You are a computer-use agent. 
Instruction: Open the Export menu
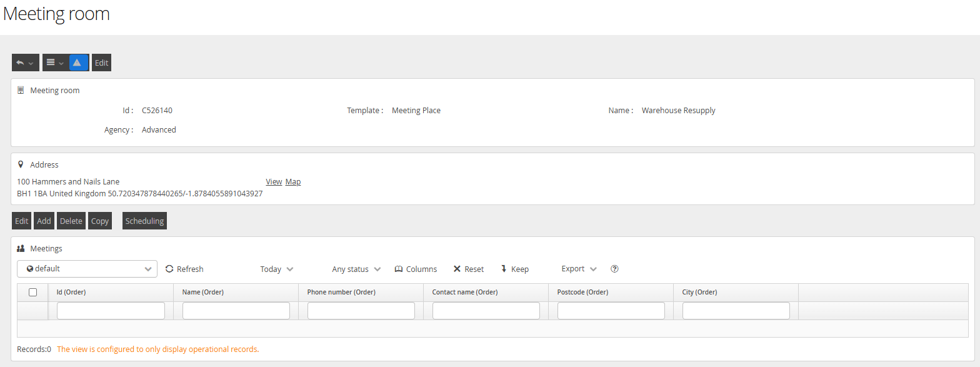[x=579, y=269]
